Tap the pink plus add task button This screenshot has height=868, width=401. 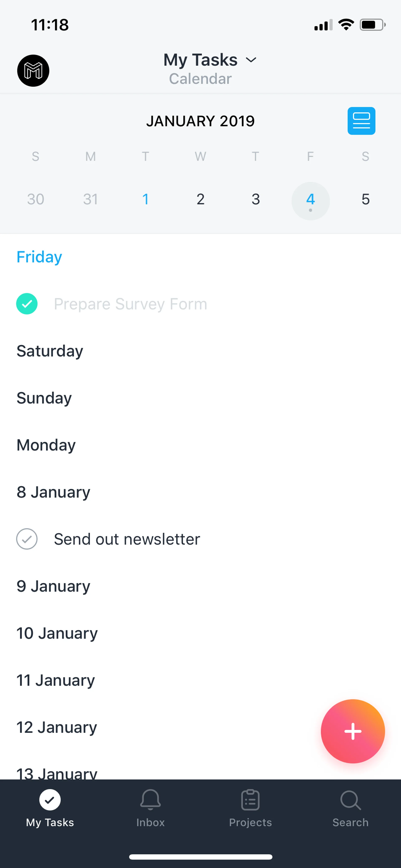(353, 731)
